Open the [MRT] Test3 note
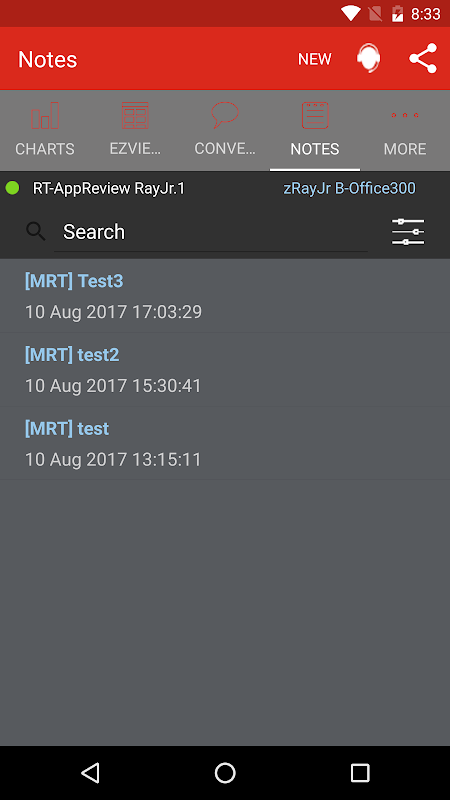The height and width of the screenshot is (800, 450). [225, 296]
